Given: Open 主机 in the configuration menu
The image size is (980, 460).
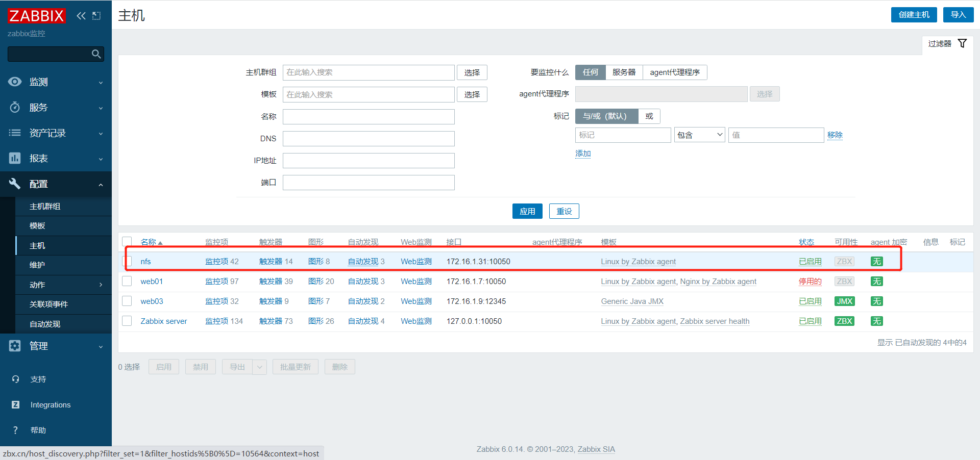Looking at the screenshot, I should pos(63,245).
